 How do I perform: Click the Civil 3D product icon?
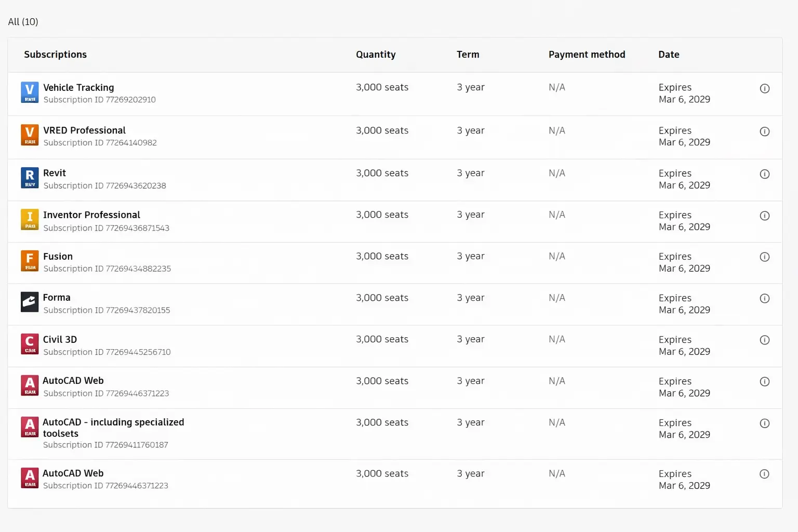(30, 344)
